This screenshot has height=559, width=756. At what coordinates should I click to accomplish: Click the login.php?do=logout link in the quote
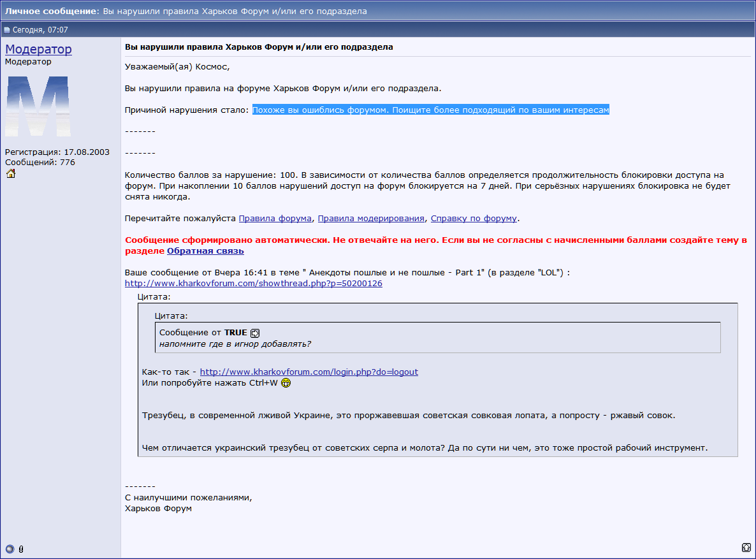click(x=309, y=372)
